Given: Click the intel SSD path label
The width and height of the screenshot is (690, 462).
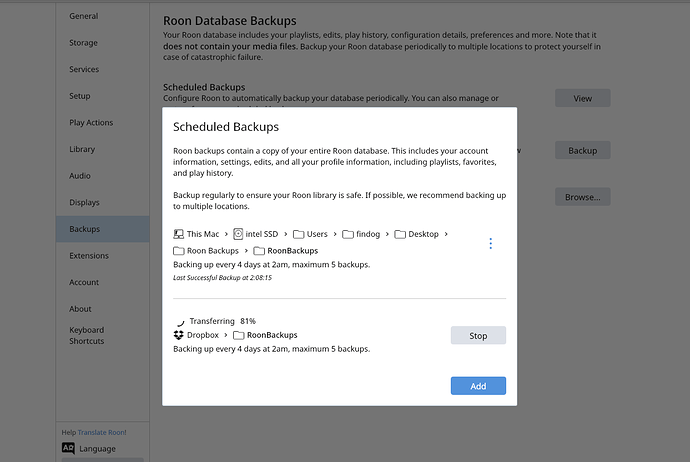Looking at the screenshot, I should (262, 234).
